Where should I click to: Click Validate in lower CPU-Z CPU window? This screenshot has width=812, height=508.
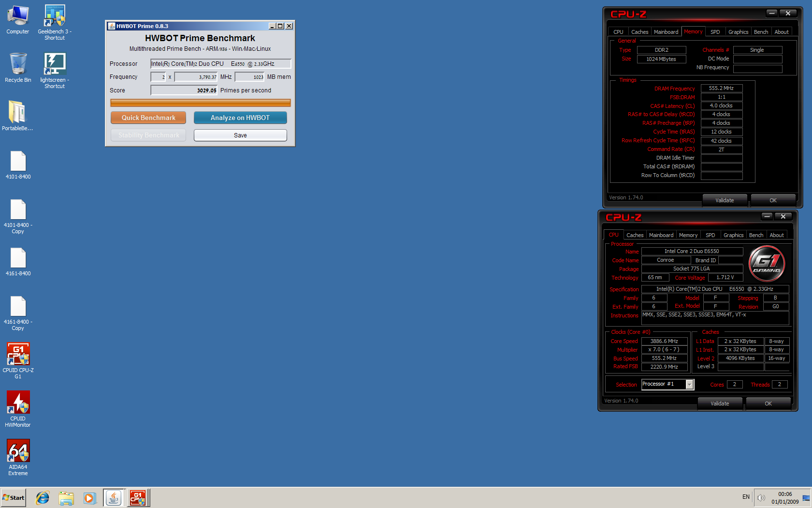click(x=720, y=403)
